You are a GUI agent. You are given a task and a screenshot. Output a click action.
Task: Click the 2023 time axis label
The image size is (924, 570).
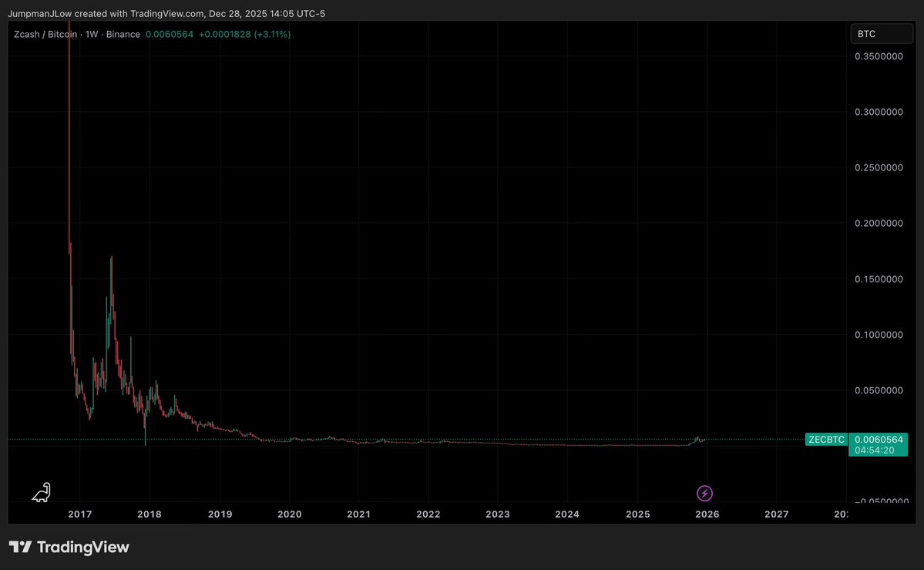pyautogui.click(x=497, y=514)
